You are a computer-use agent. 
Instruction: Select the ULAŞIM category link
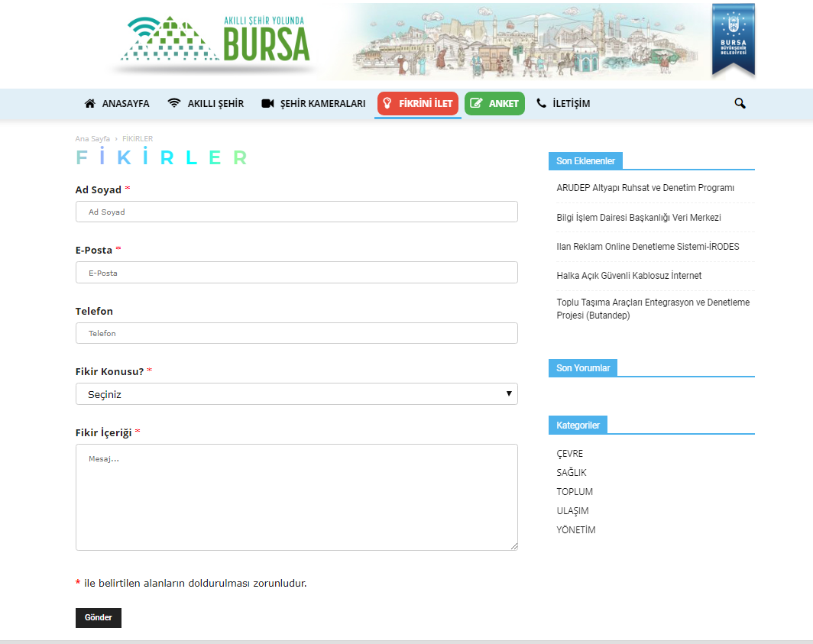point(572,511)
